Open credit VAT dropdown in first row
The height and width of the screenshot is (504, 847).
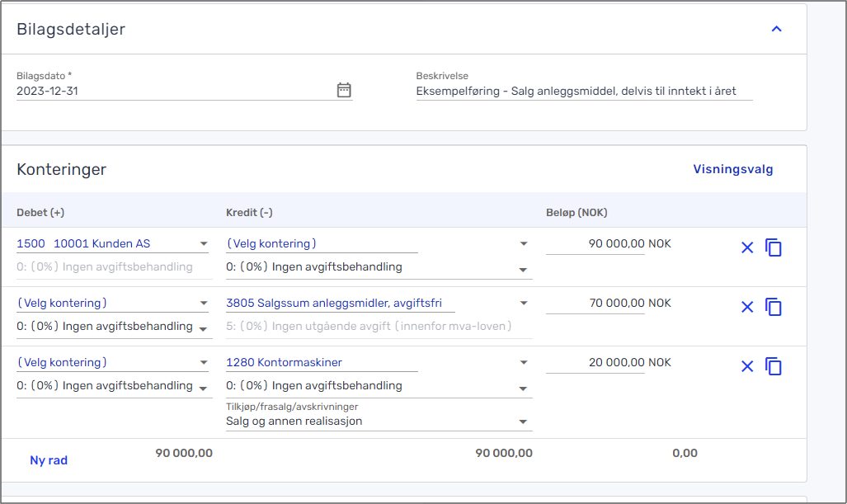click(523, 270)
